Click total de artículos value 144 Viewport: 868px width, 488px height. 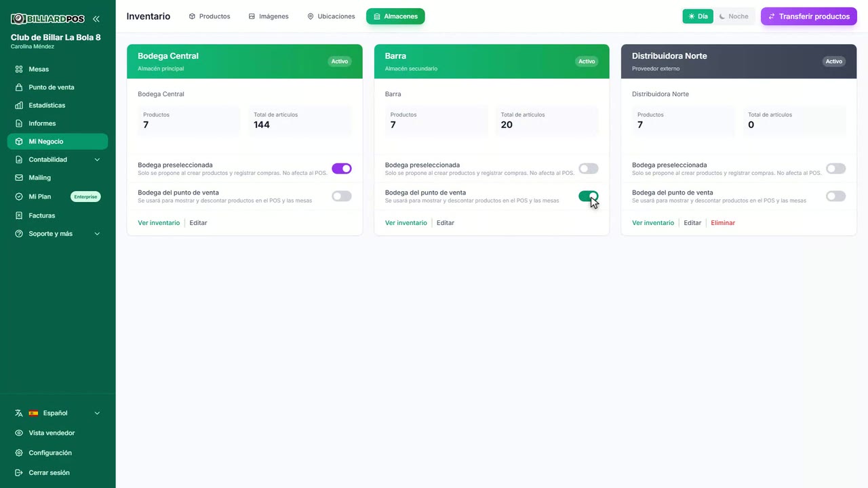pyautogui.click(x=262, y=125)
